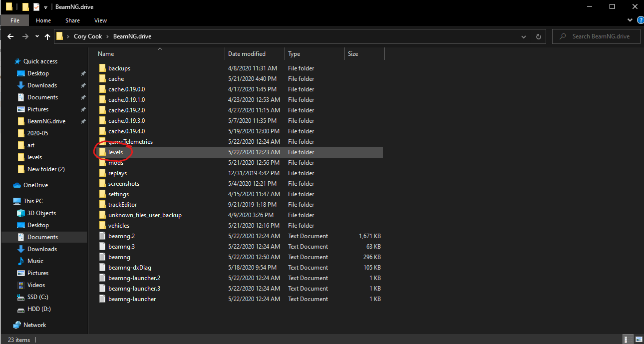Select the cache folder icon
The height and width of the screenshot is (344, 644).
point(102,78)
